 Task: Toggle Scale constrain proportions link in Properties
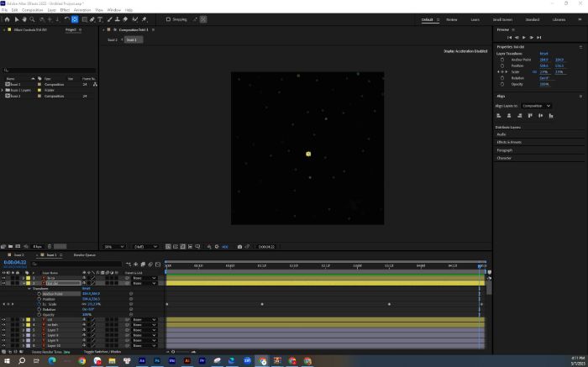(x=534, y=72)
